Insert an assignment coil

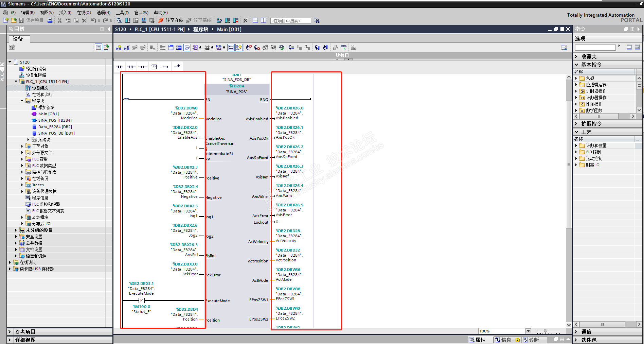pos(143,67)
